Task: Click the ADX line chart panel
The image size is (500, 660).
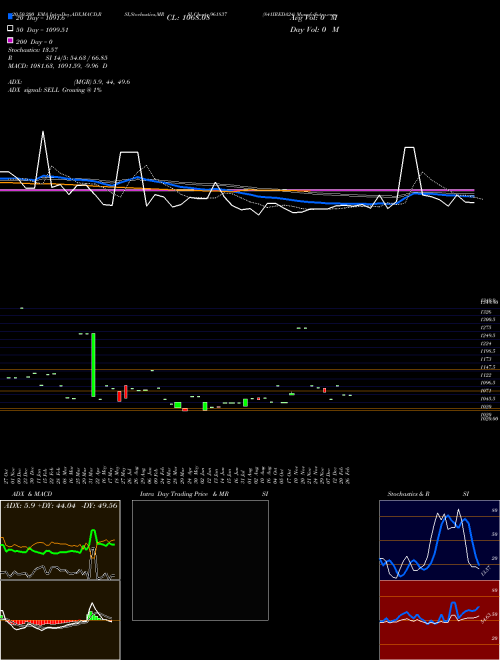Action: point(60,540)
